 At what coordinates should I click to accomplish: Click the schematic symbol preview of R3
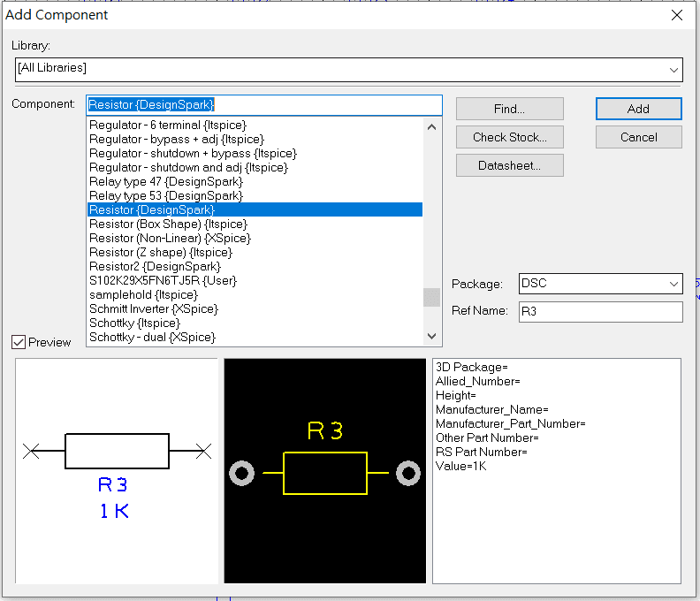coord(117,470)
